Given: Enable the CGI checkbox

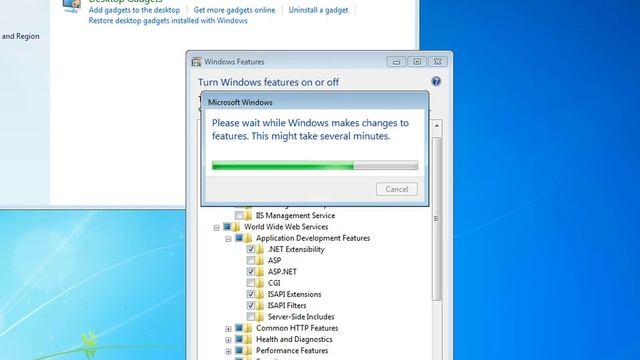Looking at the screenshot, I should click(251, 283).
